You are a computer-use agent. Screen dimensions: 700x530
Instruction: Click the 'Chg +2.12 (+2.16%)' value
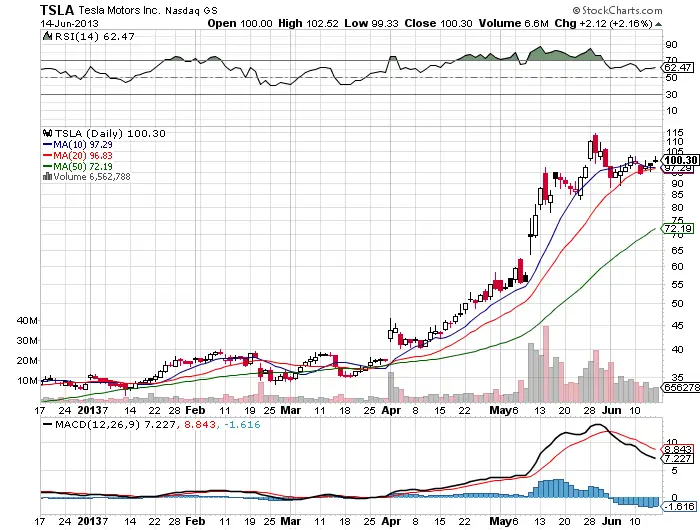[x=604, y=23]
